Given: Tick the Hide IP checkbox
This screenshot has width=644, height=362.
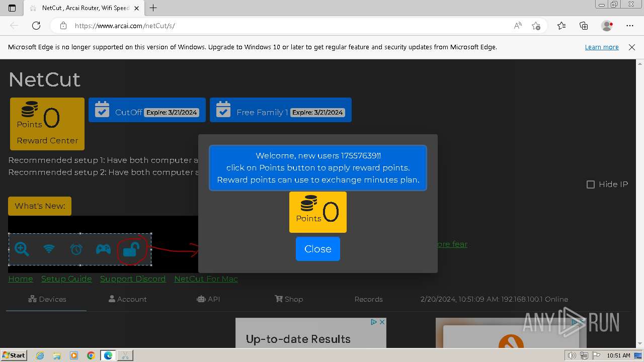Looking at the screenshot, I should click(x=591, y=185).
